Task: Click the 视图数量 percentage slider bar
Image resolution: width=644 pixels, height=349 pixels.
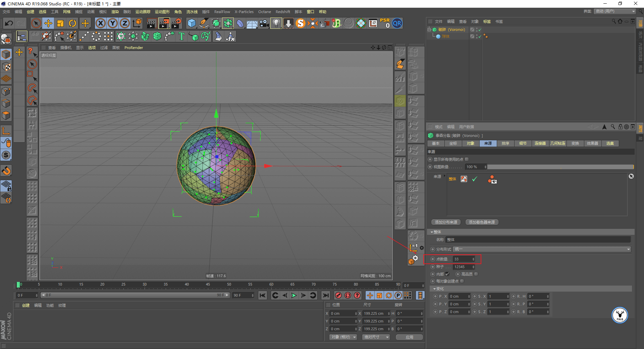Action: [x=561, y=167]
